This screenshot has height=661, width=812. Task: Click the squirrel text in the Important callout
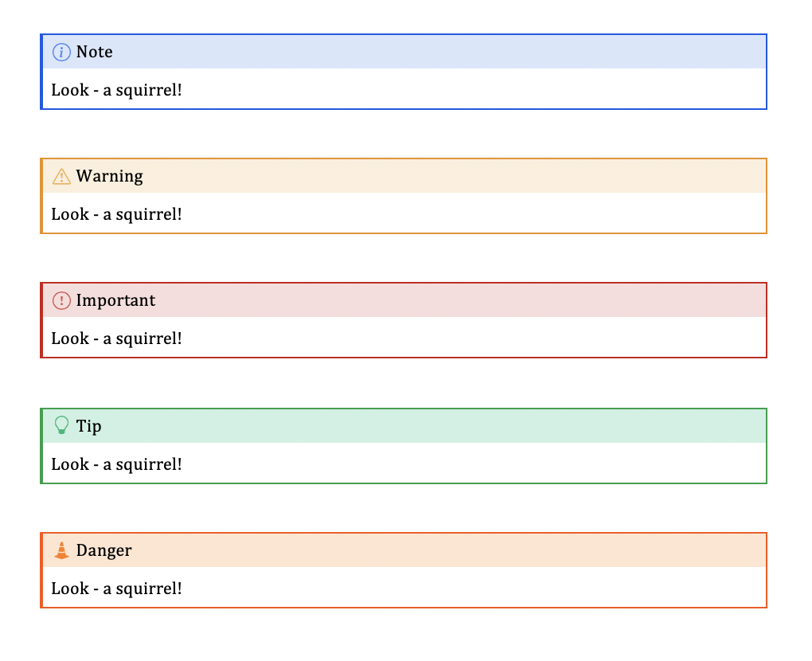point(117,338)
